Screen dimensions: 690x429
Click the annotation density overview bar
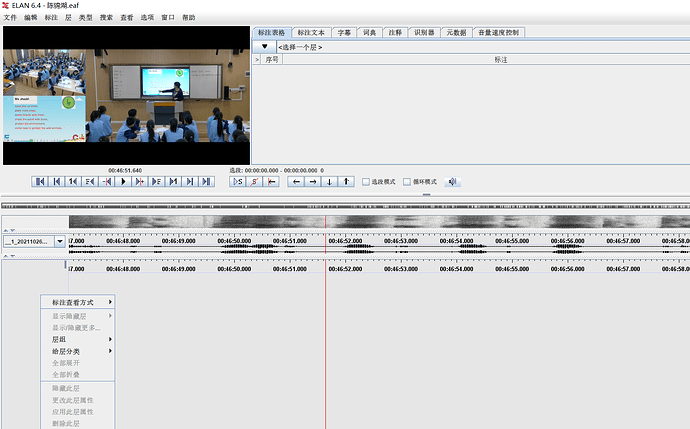tap(345, 206)
